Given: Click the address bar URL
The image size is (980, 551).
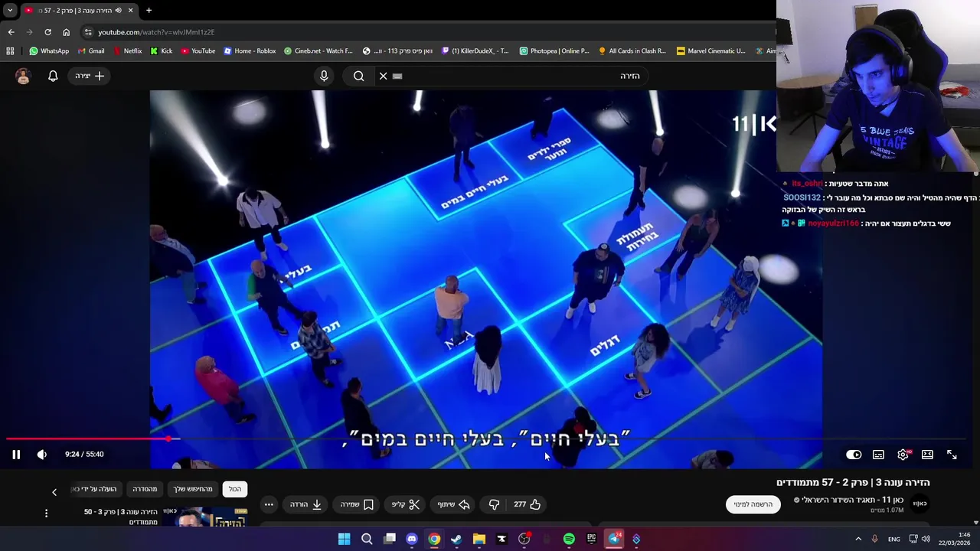Looking at the screenshot, I should tap(156, 32).
